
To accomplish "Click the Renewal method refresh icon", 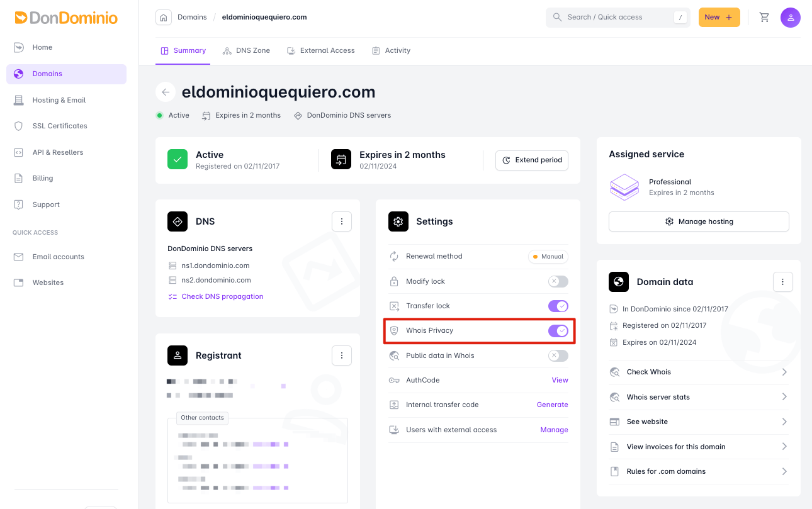I will 394,256.
